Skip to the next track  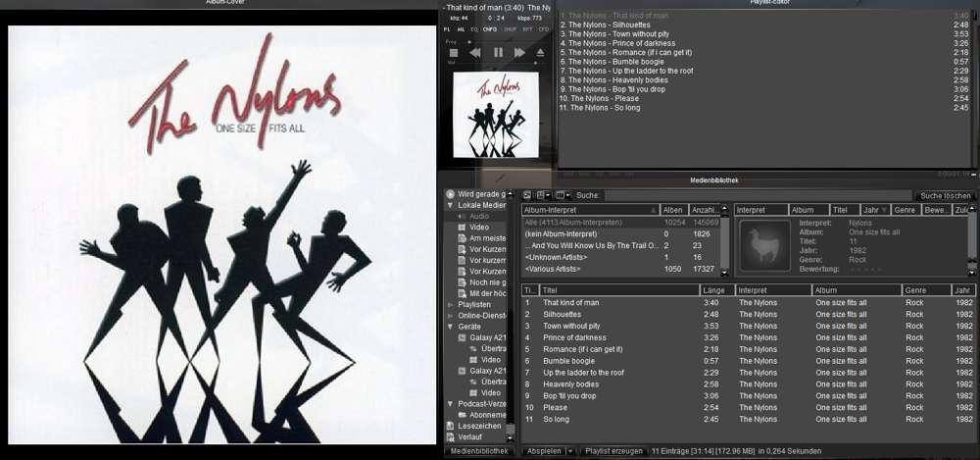click(520, 53)
